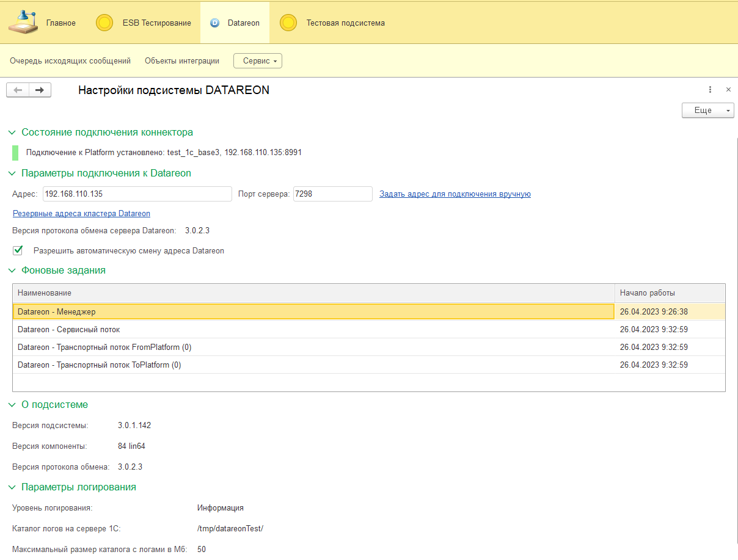The image size is (738, 560).
Task: Click the Тестовая подсистема yellow circle icon
Action: [x=288, y=23]
